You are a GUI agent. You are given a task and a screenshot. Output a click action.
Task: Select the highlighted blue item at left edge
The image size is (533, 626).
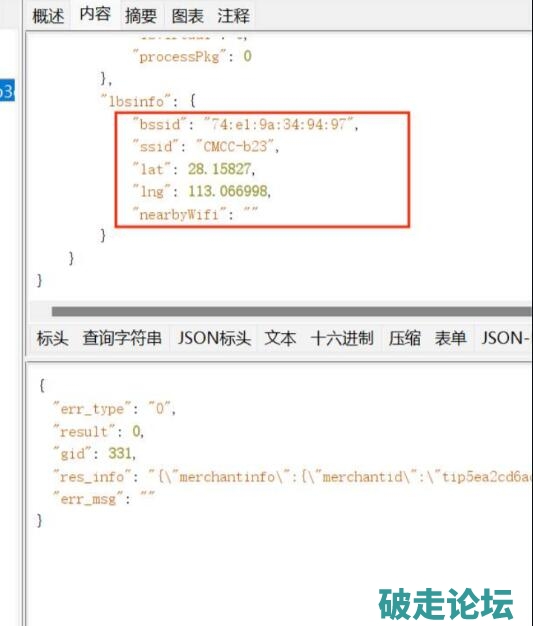[x=7, y=90]
